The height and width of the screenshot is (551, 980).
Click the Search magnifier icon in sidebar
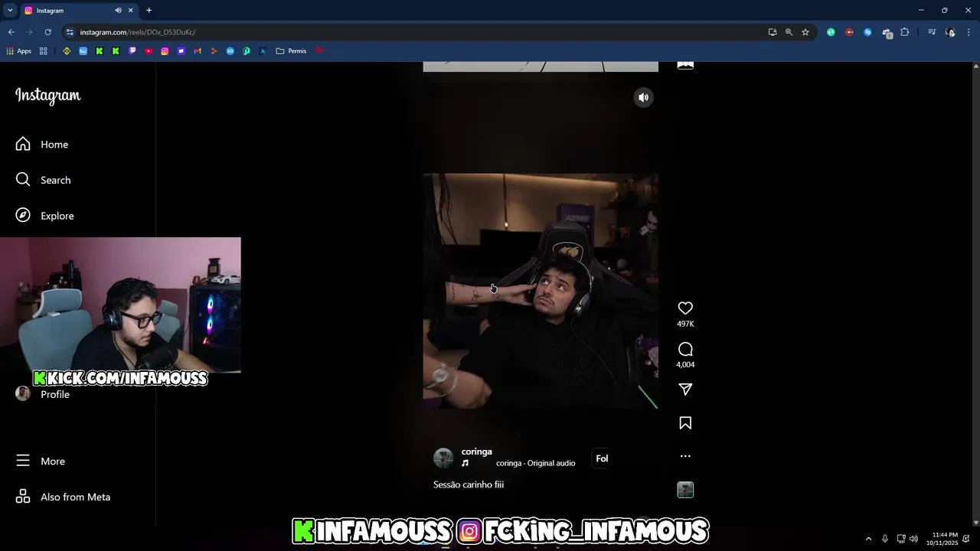point(23,180)
